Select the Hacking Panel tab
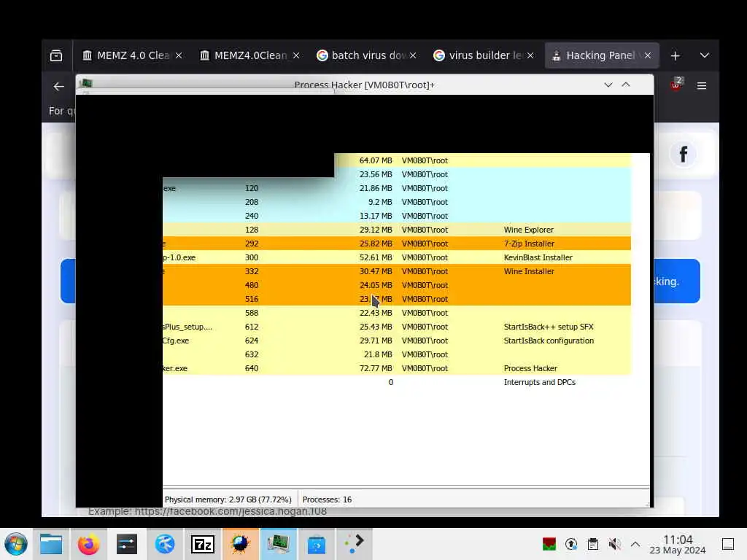This screenshot has height=560, width=747. click(602, 55)
